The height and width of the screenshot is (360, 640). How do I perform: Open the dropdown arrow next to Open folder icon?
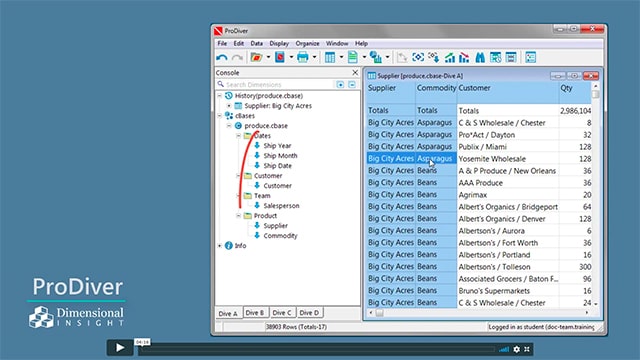[268, 58]
